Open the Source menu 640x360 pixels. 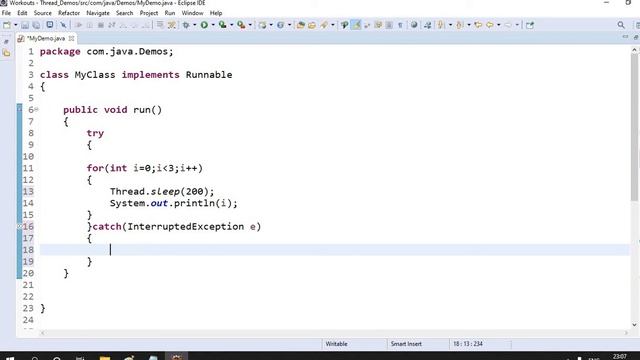(42, 13)
